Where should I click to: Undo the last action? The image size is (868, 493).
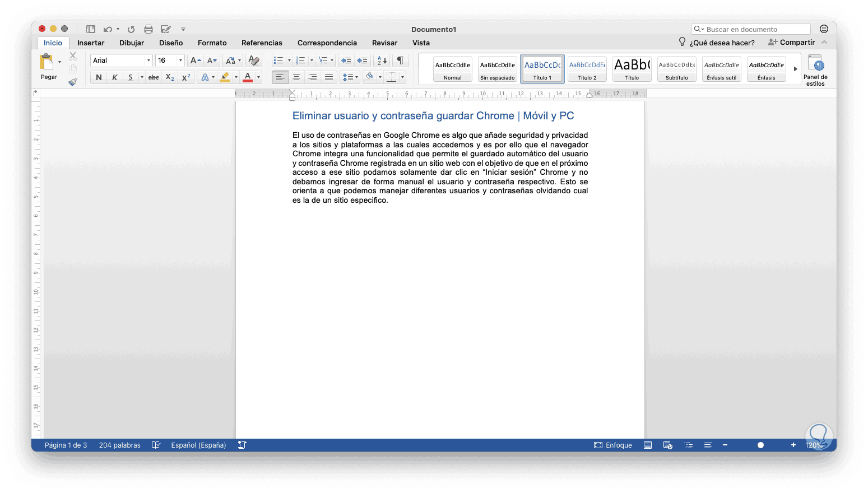click(108, 29)
